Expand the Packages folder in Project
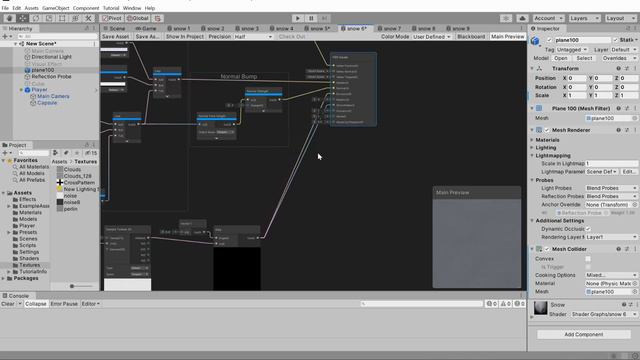Screen dimensions: 640x360 [3, 278]
